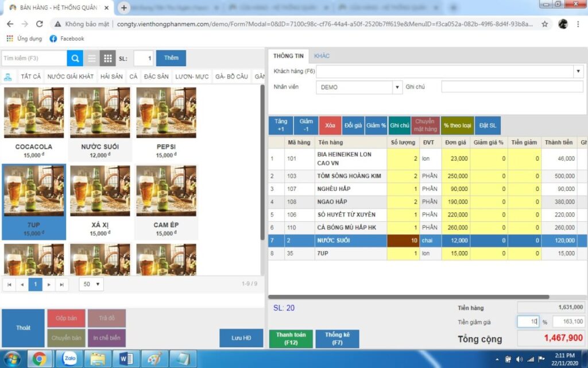The width and height of the screenshot is (588, 368).
Task: Click the Thoát button
Action: pyautogui.click(x=23, y=328)
